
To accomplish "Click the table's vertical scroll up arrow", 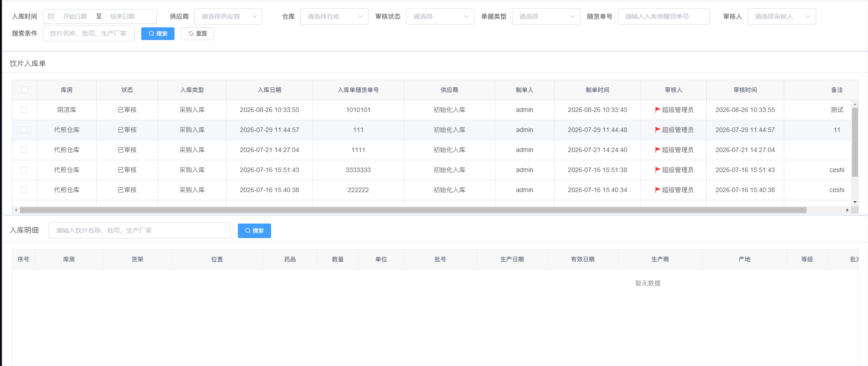I will [855, 104].
